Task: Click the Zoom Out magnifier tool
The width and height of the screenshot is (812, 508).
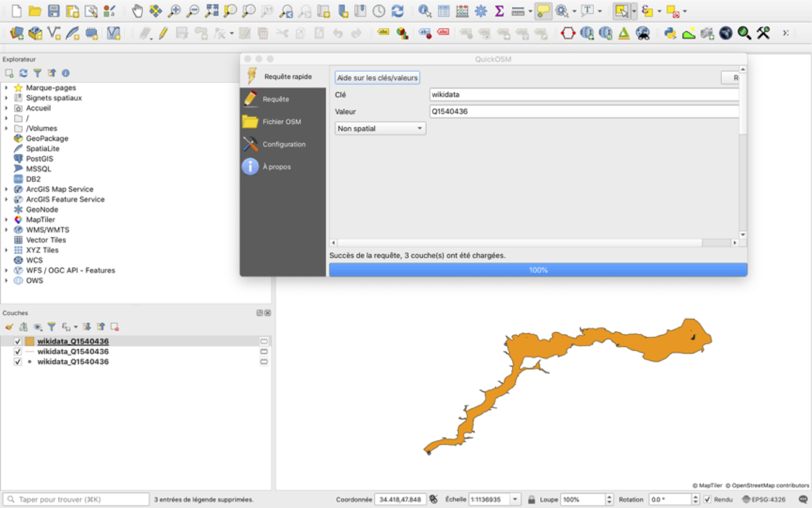Action: click(x=193, y=11)
